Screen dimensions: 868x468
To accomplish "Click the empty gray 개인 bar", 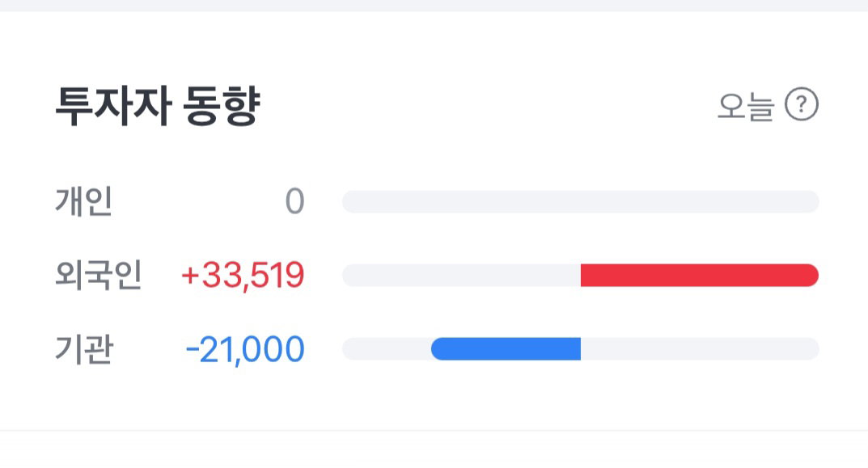I will tap(580, 202).
